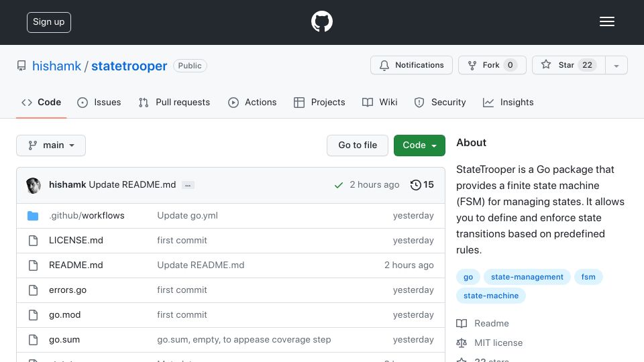Screen dimensions: 644x362
Task: Click the errors.go file icon
Action: [x=33, y=290]
